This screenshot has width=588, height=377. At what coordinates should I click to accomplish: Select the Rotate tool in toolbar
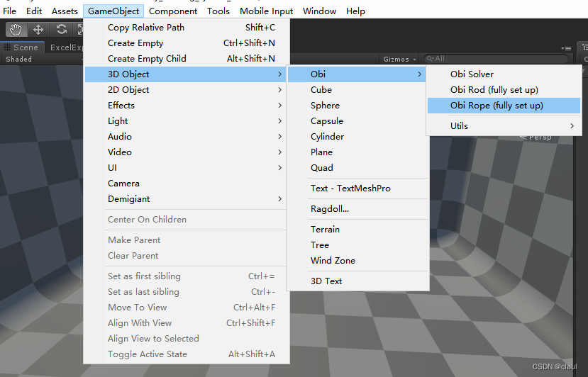coord(62,30)
